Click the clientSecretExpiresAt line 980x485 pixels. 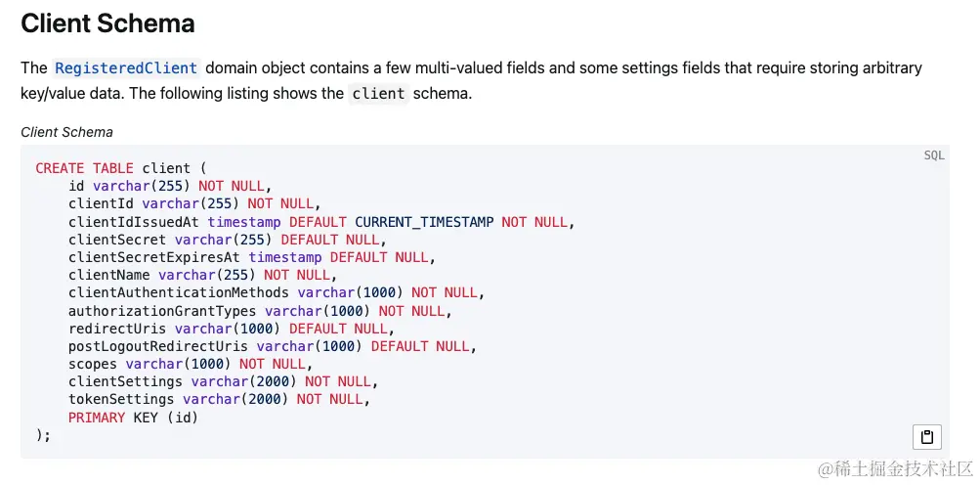(251, 257)
